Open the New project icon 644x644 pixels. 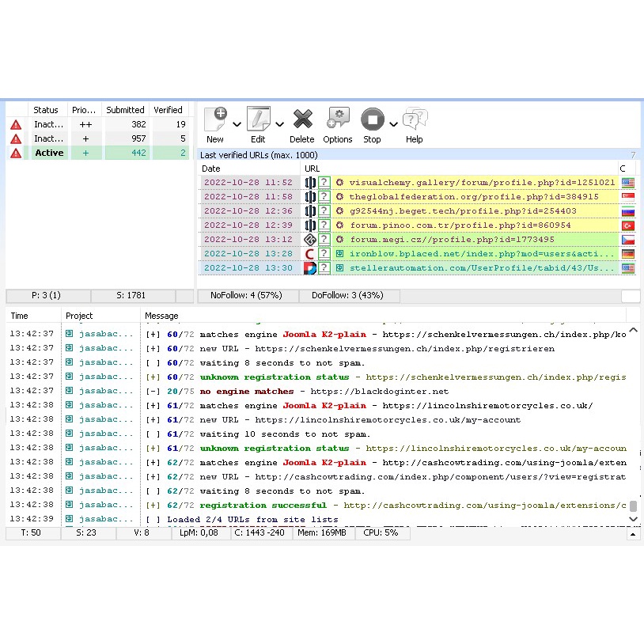214,117
